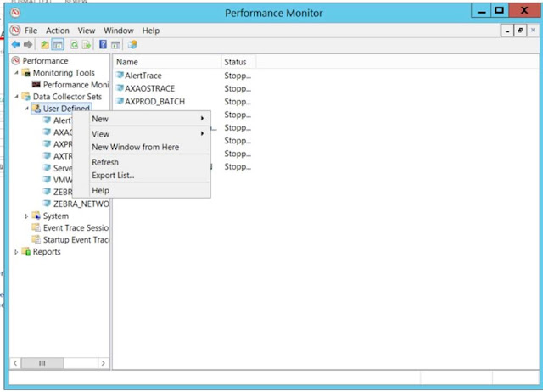The height and width of the screenshot is (392, 543).
Task: Select the Reports node in the tree
Action: [47, 252]
